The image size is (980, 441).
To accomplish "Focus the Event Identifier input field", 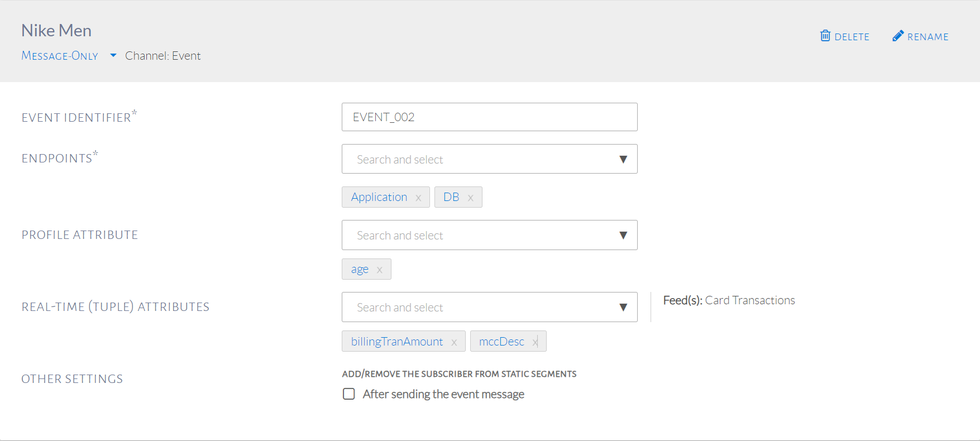I will (489, 117).
